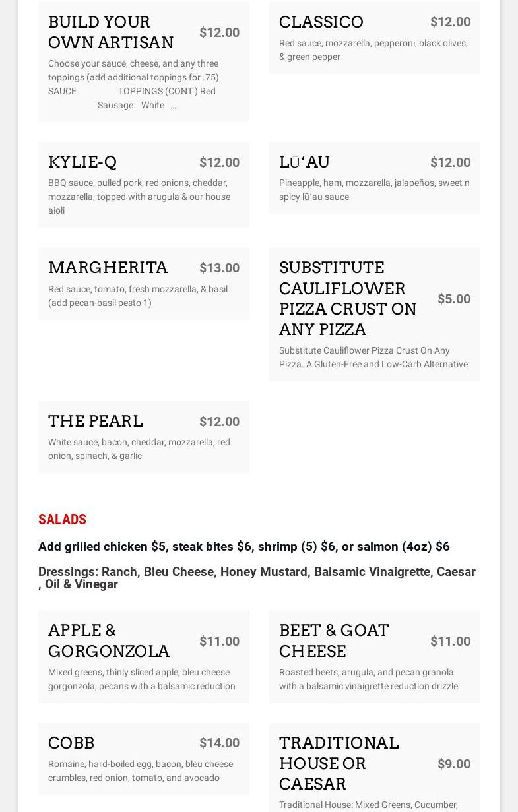Click the Salads section heading
Screen dimensions: 518x812
[x=62, y=520]
